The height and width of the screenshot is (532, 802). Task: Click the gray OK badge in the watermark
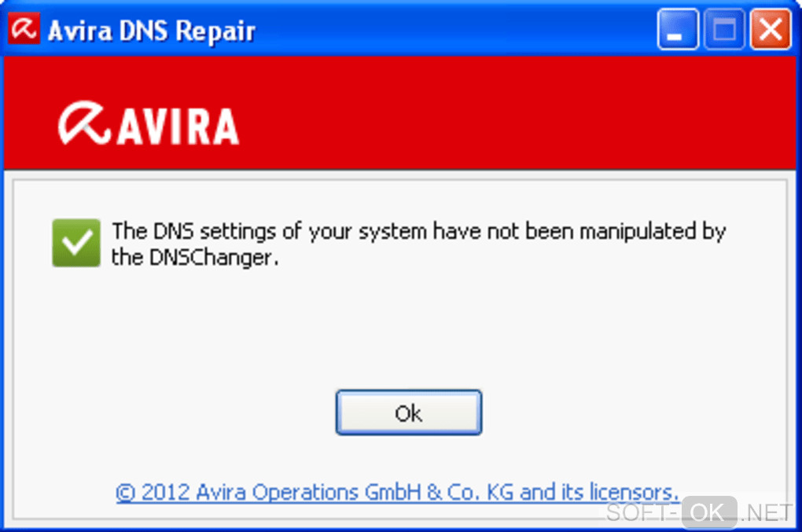709,512
